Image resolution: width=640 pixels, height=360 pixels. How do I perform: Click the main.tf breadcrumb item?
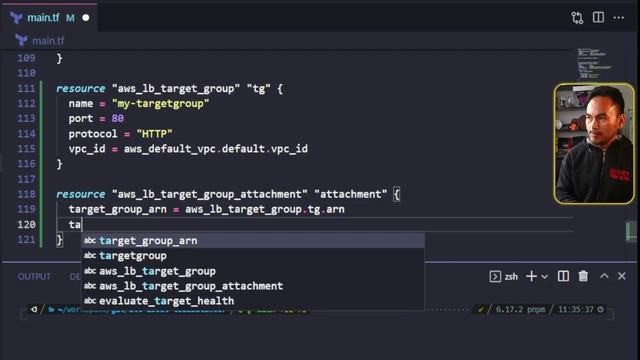[48, 41]
